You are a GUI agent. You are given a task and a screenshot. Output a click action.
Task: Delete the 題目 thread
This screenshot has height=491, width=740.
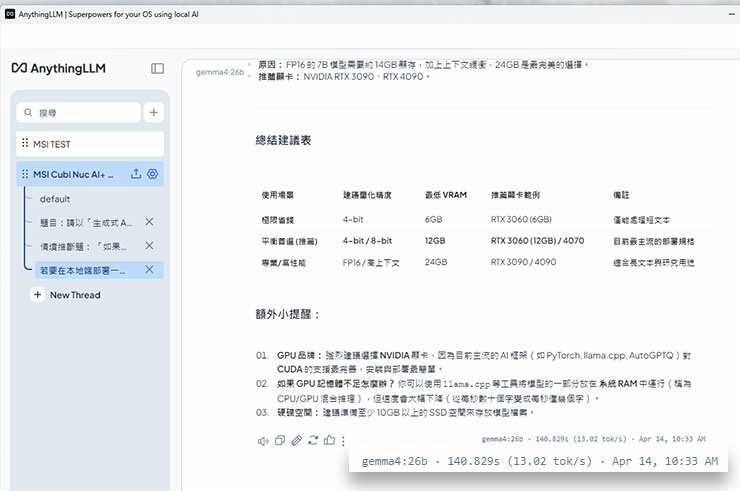point(149,221)
